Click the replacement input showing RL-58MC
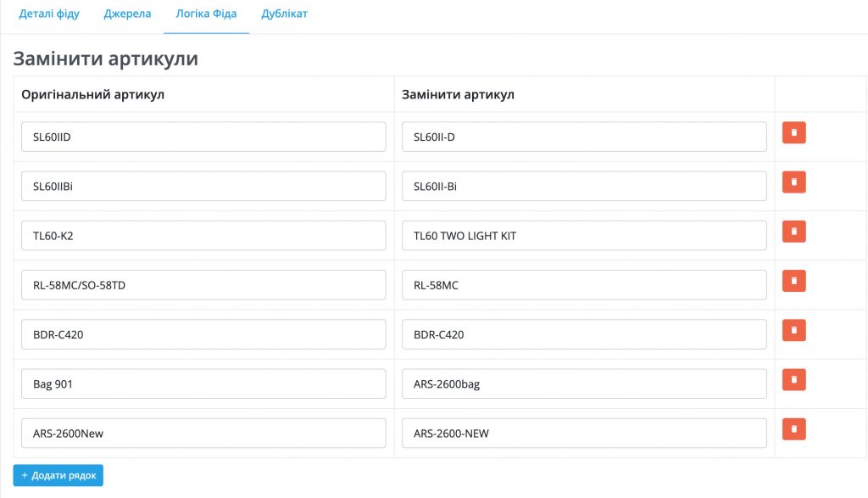 click(x=584, y=285)
